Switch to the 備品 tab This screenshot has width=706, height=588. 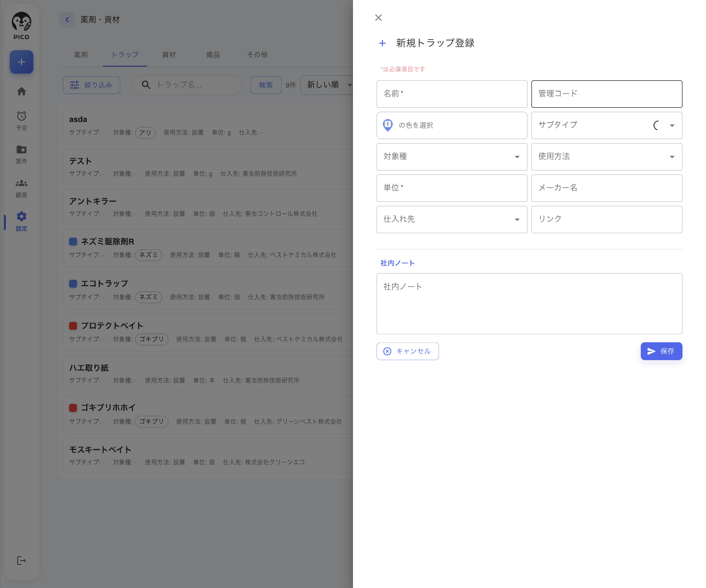pos(213,55)
